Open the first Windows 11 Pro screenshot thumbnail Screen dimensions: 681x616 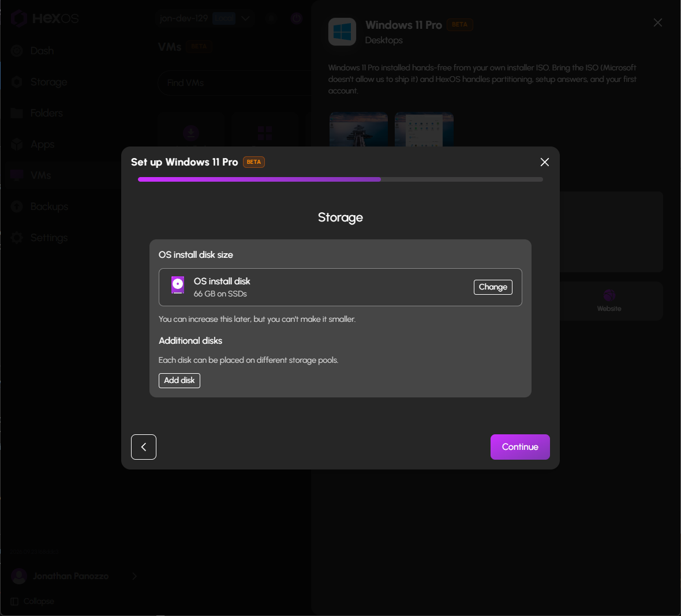[x=359, y=129]
